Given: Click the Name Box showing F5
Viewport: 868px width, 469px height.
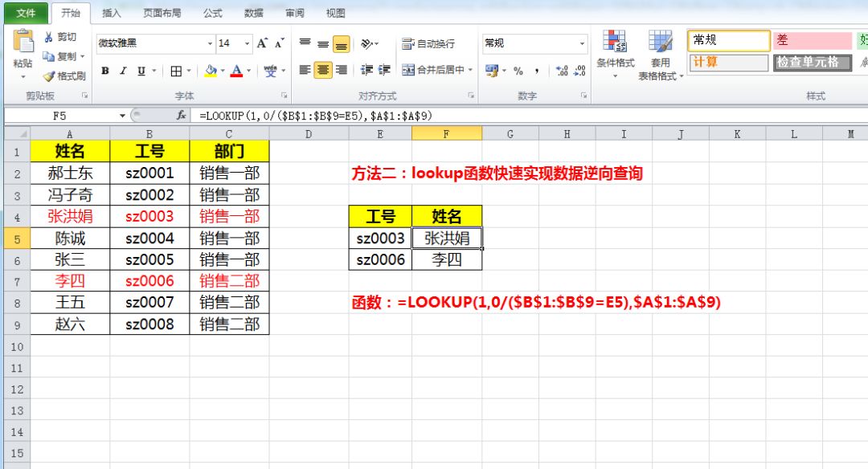Looking at the screenshot, I should pos(59,116).
